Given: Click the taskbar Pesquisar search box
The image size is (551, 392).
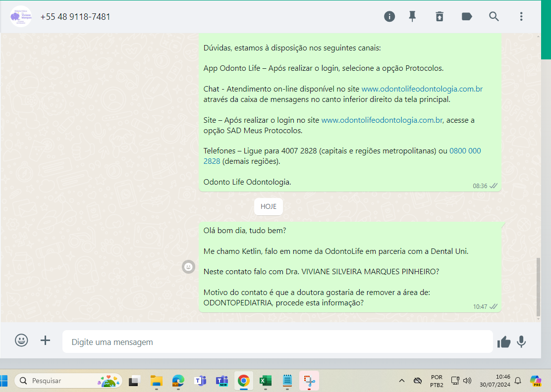Looking at the screenshot, I should (x=68, y=381).
